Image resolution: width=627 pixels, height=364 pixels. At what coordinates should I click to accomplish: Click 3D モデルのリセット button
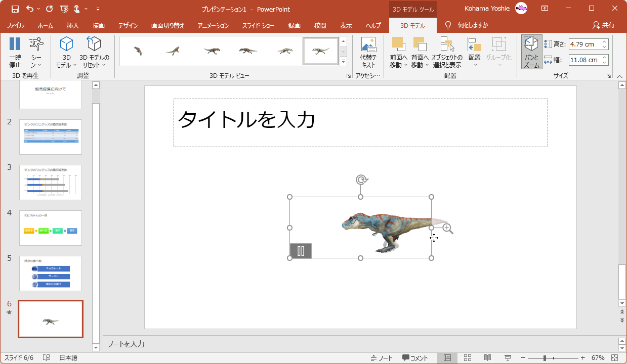point(94,53)
